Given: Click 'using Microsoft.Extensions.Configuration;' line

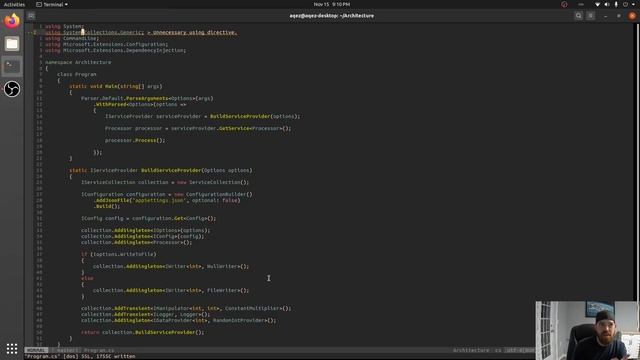Looking at the screenshot, I should 107,44.
